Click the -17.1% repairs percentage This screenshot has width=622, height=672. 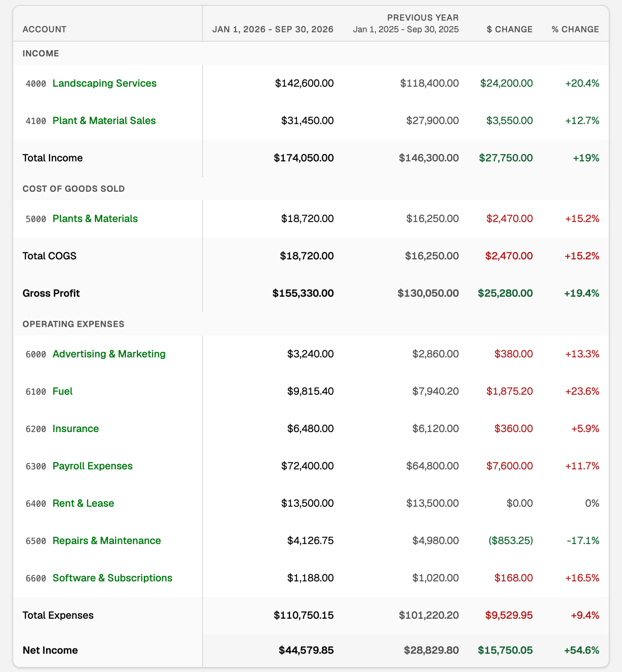click(x=584, y=541)
